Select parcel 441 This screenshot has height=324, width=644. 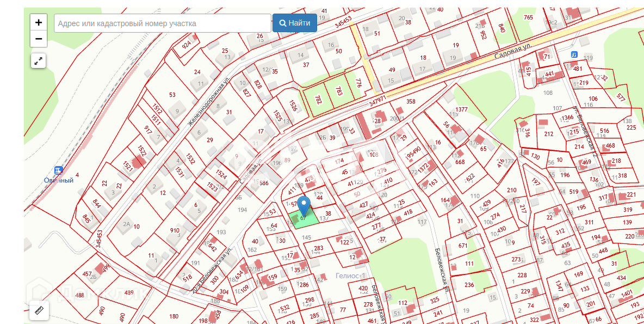[549, 74]
